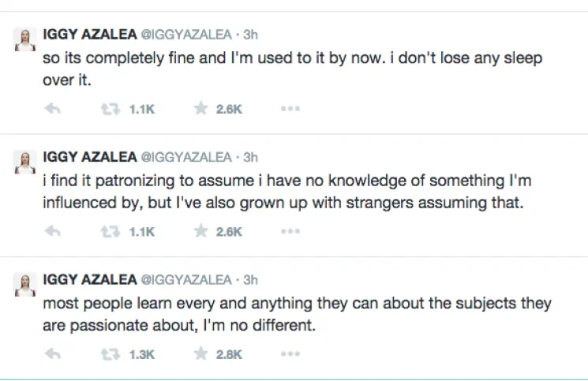Click profile avatar beside the last tweet
The image size is (588, 381).
click(24, 286)
